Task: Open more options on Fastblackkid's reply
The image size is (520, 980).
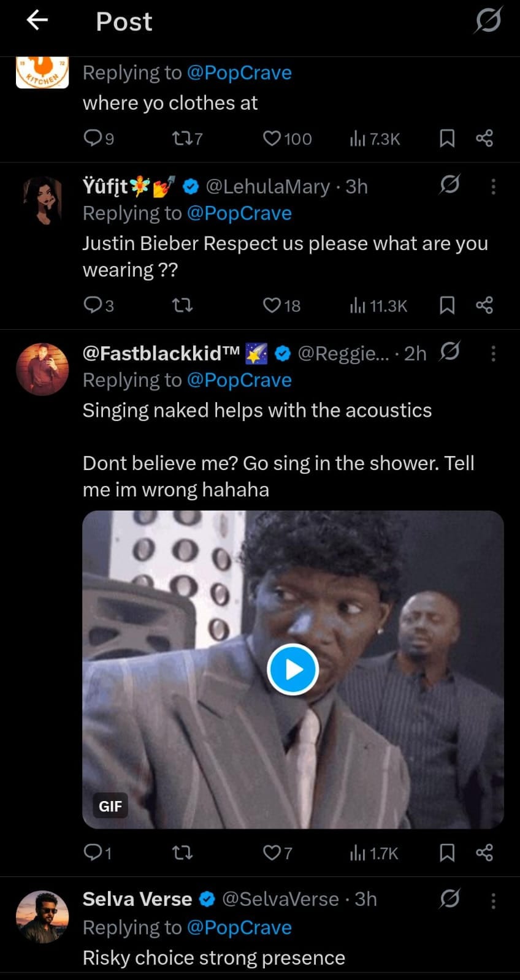Action: point(493,353)
